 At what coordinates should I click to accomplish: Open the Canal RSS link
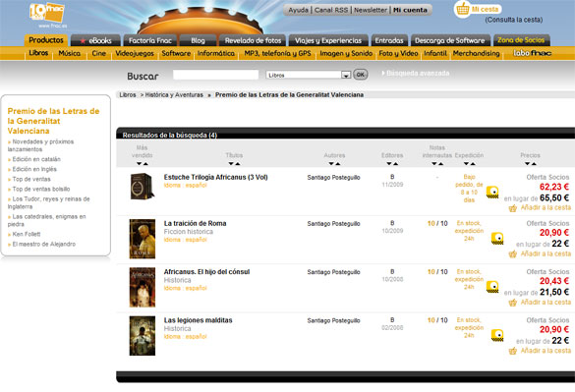(x=331, y=10)
